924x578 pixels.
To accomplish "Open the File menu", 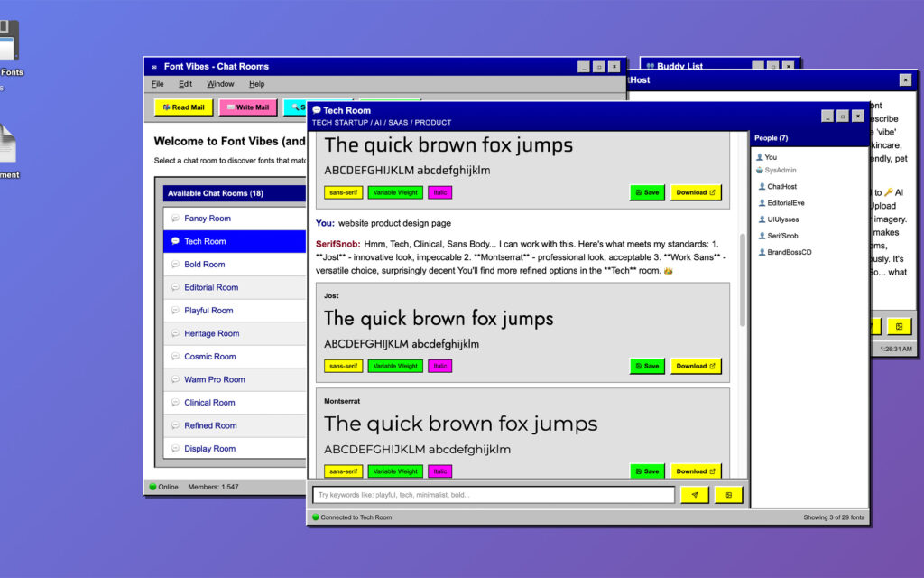I will pyautogui.click(x=158, y=84).
